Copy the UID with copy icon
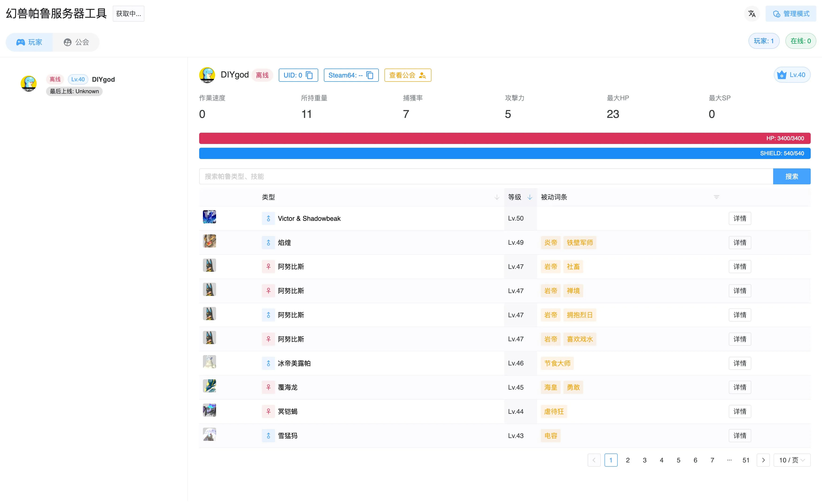The image size is (822, 504). click(309, 75)
